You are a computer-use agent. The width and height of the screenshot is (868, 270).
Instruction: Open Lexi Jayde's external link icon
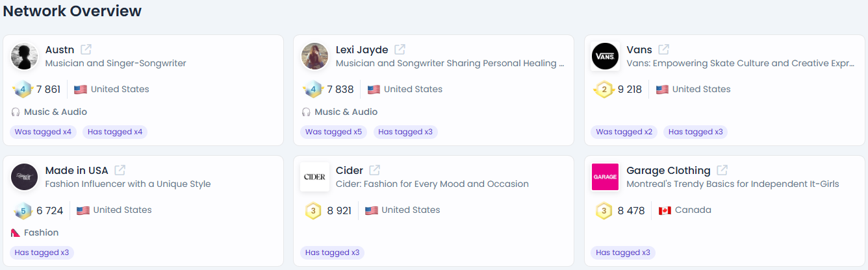(400, 49)
